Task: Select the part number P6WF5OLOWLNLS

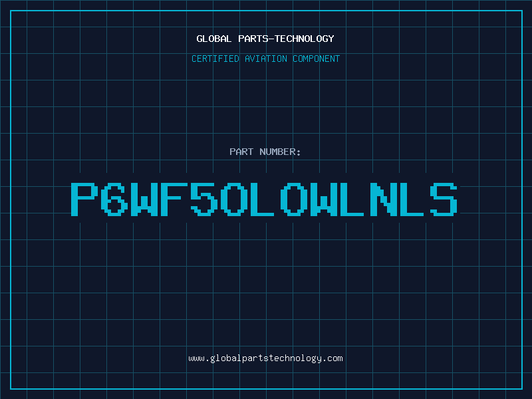Action: pos(264,199)
